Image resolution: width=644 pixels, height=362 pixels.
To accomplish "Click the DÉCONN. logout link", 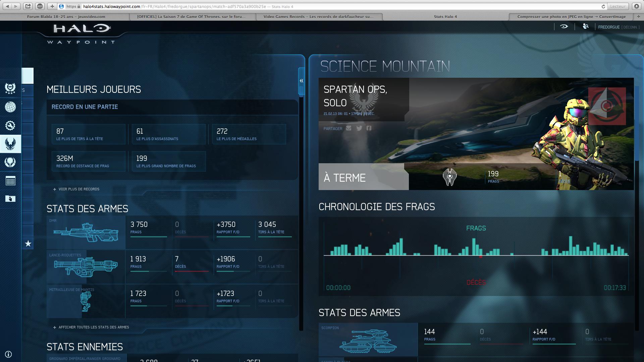I will [631, 27].
